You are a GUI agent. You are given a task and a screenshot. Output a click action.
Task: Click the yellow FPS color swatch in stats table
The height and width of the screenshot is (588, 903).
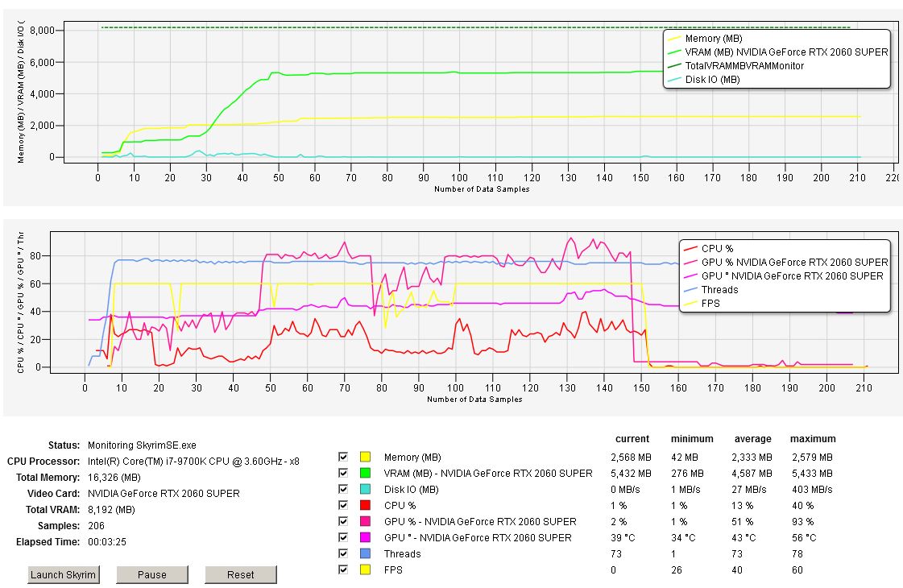pyautogui.click(x=365, y=569)
